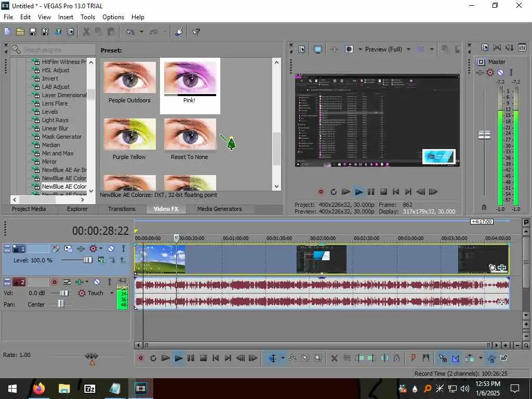532x399 pixels.
Task: Click the track 1 Level slider
Action: (87, 260)
